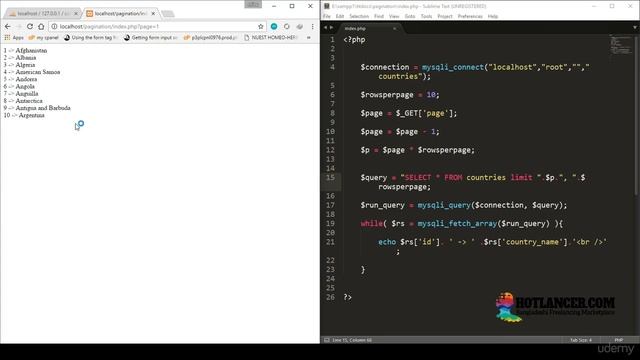Image resolution: width=640 pixels, height=360 pixels.
Task: Open Sublime Text View menu
Action: 394,16
